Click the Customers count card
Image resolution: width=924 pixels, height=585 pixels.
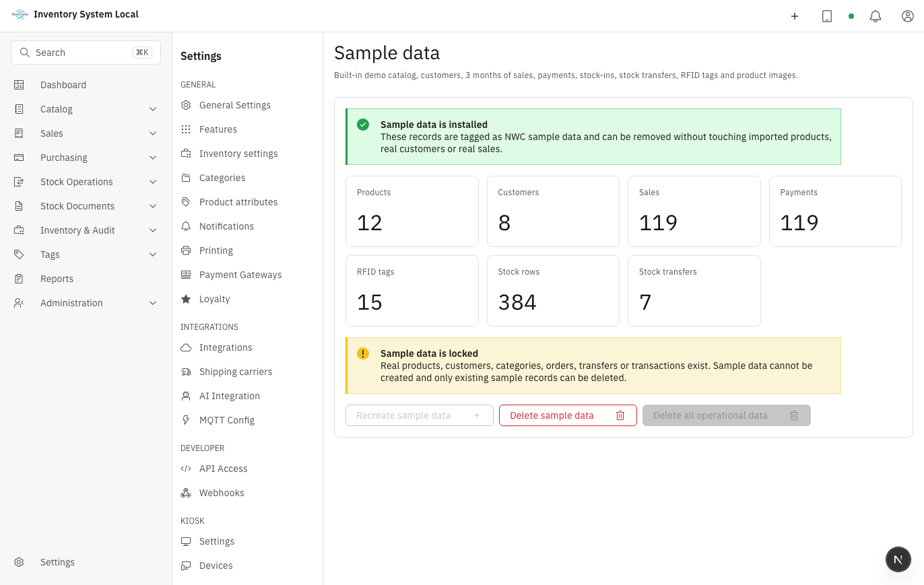click(x=553, y=211)
